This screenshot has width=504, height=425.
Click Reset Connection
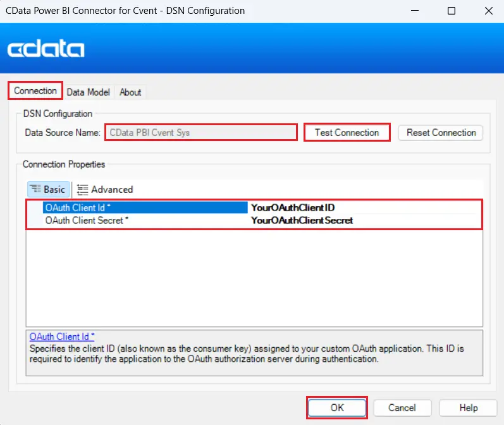[441, 133]
